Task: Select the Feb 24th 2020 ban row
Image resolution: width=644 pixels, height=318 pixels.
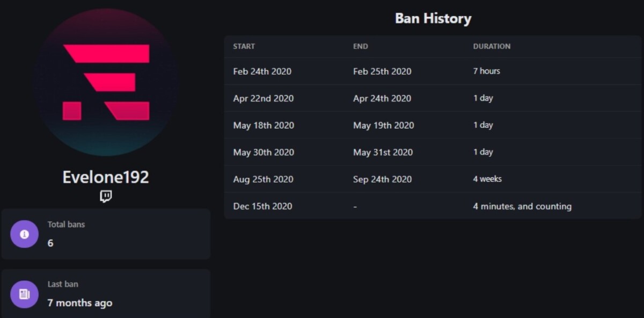Action: pyautogui.click(x=433, y=71)
